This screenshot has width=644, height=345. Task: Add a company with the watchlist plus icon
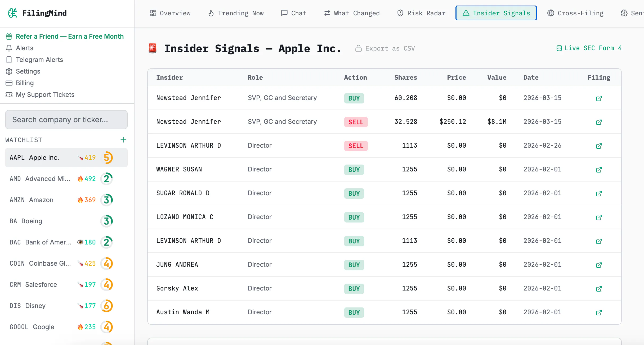(123, 140)
